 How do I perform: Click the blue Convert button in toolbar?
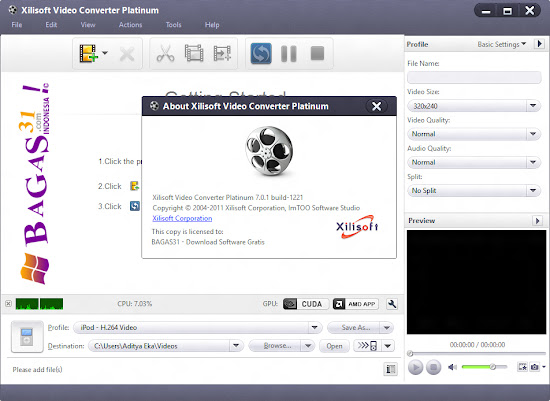pos(261,53)
